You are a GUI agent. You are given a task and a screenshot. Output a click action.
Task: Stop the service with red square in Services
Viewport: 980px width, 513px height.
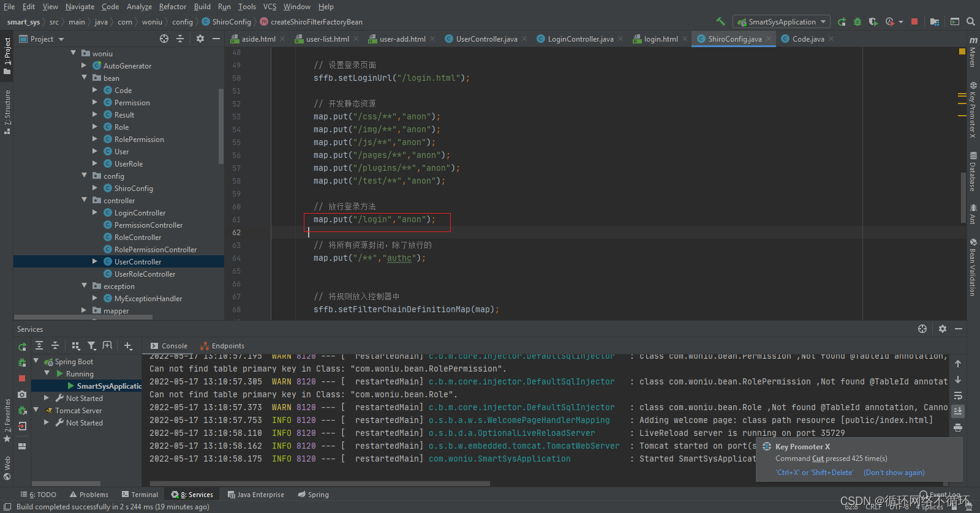tap(22, 378)
